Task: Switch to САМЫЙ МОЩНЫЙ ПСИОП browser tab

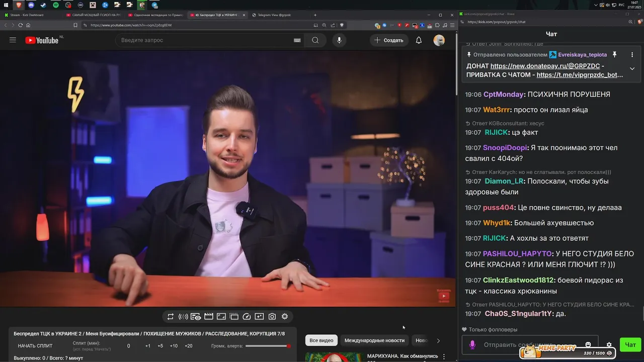Action: point(93,15)
